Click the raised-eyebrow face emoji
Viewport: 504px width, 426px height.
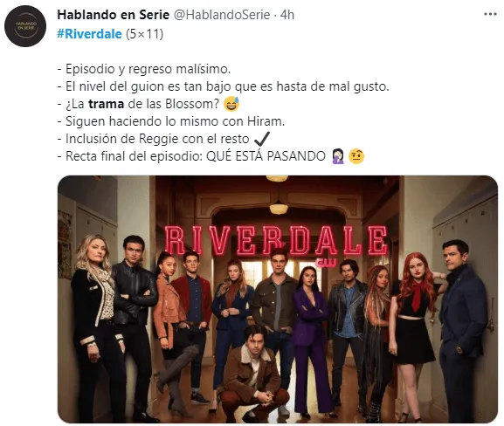(x=356, y=156)
